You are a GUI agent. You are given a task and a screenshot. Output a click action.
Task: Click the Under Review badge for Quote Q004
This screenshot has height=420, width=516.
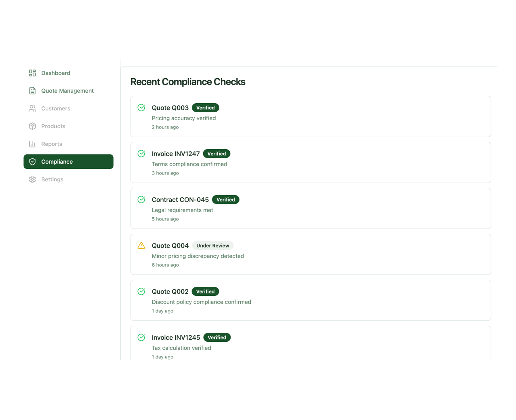coord(213,245)
